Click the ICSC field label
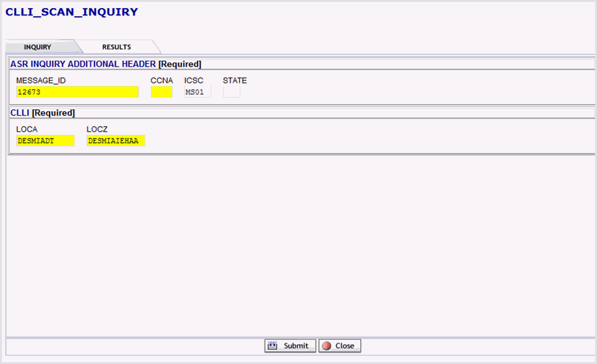This screenshot has width=597, height=364. (x=193, y=80)
